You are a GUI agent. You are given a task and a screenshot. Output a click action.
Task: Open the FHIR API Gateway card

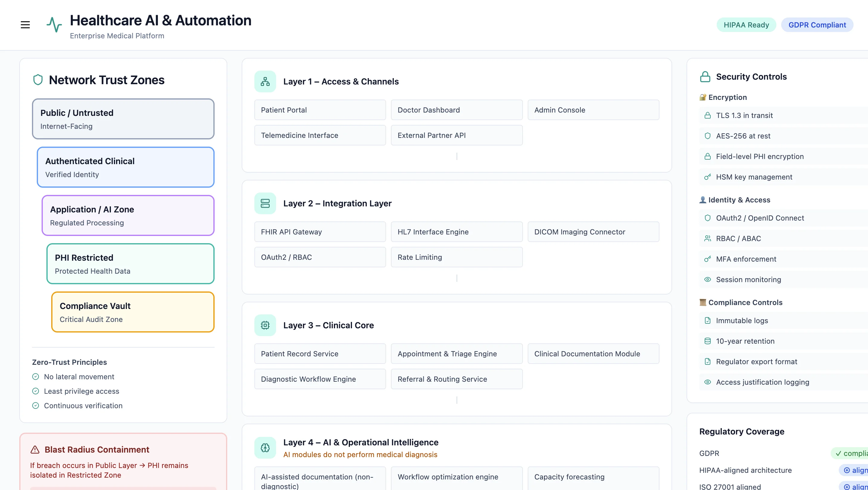[320, 232]
